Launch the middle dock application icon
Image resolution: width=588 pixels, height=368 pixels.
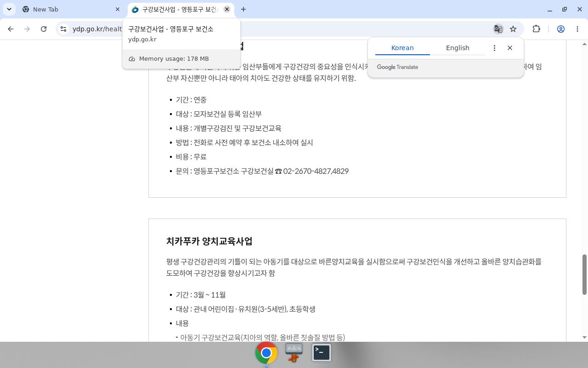coord(294,353)
